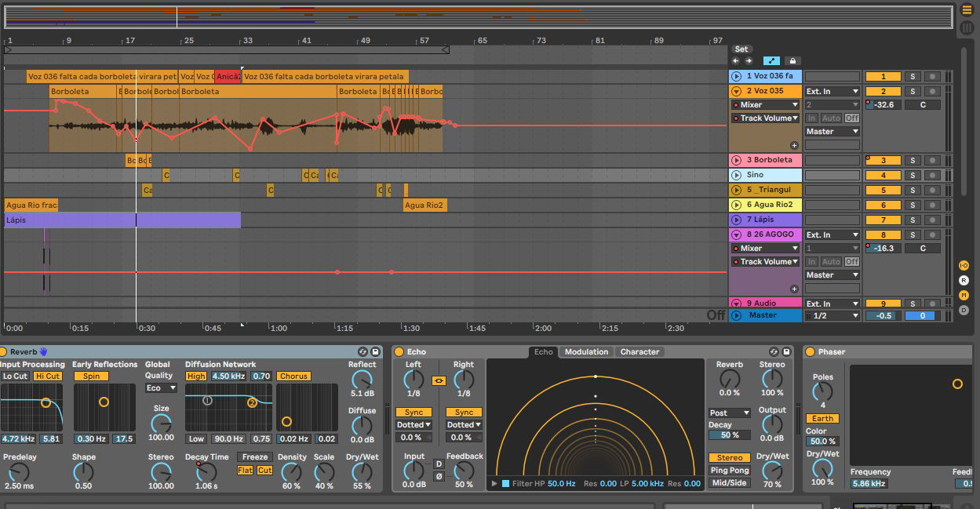
Task: Toggle the Phaser device activator circle
Action: [810, 352]
